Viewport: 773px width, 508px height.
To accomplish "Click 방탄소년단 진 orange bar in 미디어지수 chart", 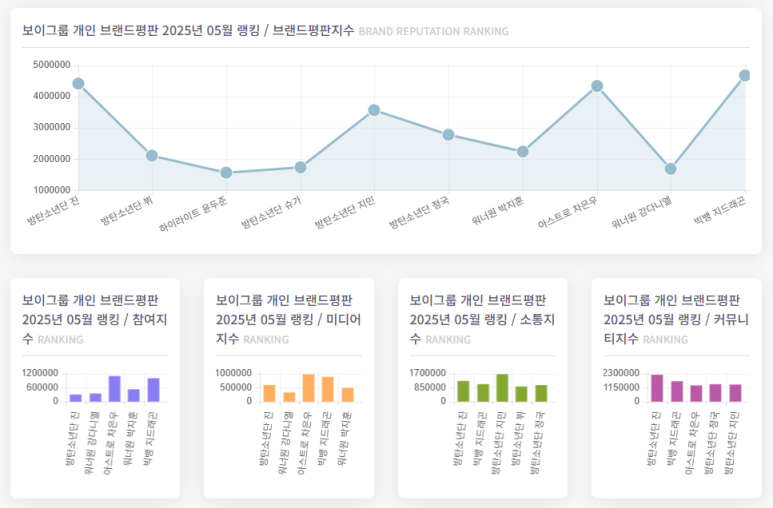I will point(269,393).
